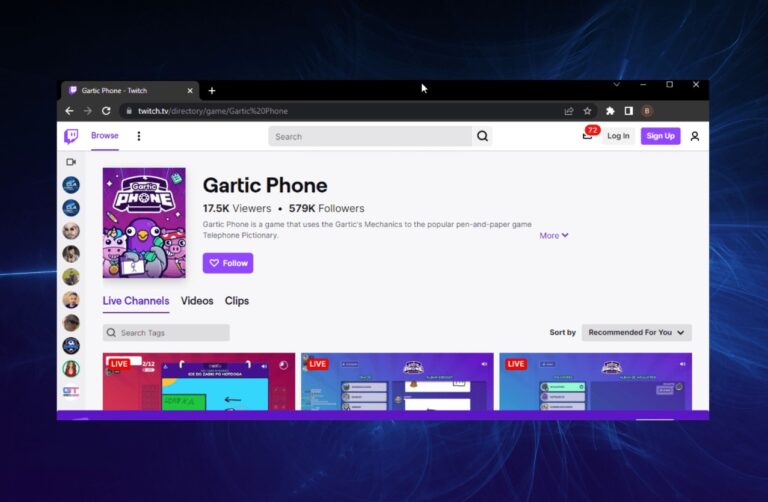768x502 pixels.
Task: Open the three-dot More menu beside Browse
Action: (x=139, y=136)
